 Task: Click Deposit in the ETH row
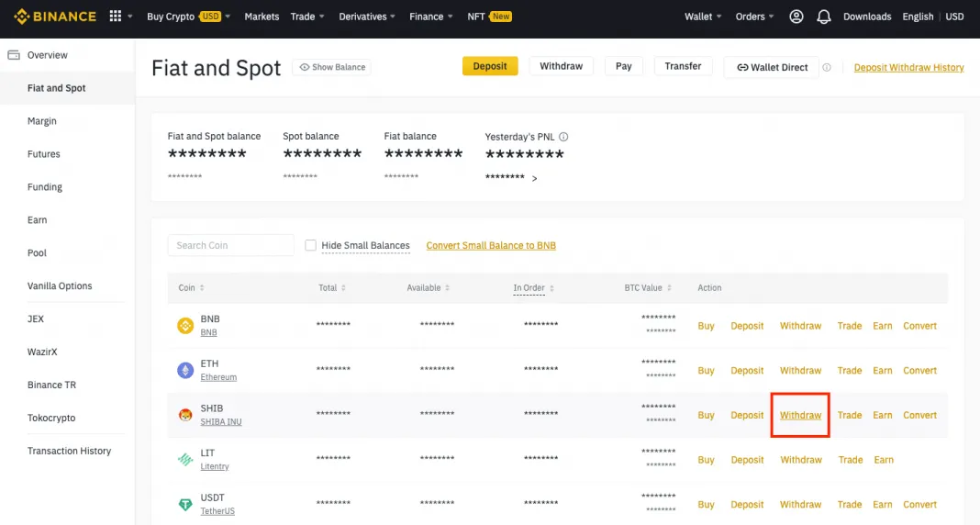point(747,370)
